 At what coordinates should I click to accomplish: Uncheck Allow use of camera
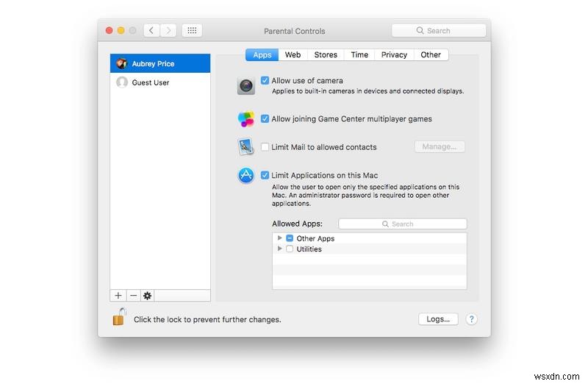tap(265, 80)
